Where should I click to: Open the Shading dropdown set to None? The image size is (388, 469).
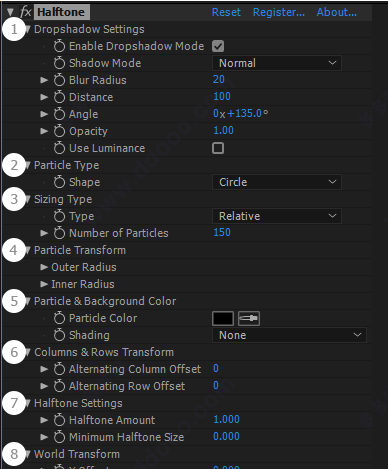pos(289,335)
